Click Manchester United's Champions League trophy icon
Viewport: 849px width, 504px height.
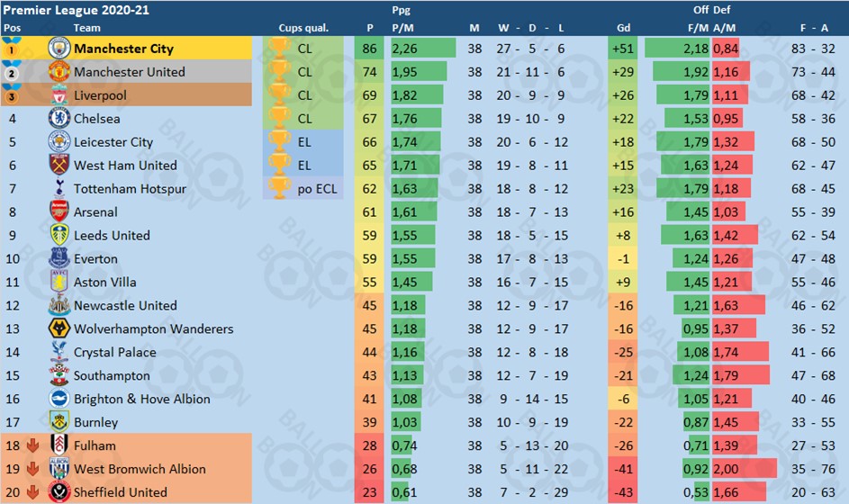[279, 72]
